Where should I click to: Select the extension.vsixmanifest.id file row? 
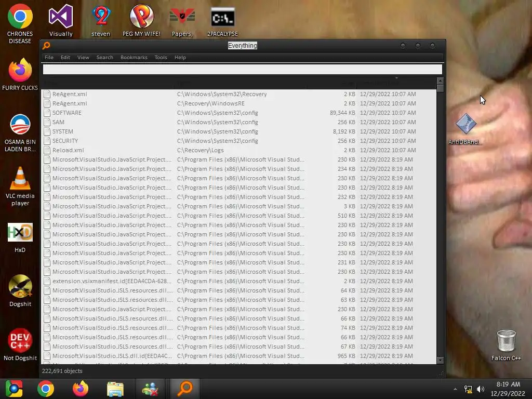(x=238, y=281)
